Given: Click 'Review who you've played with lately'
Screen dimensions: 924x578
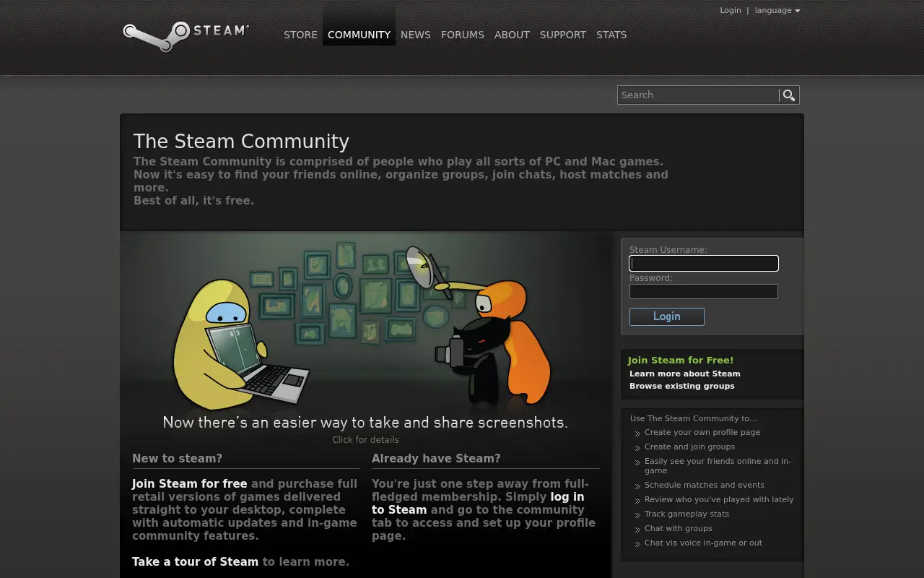Looking at the screenshot, I should coord(719,499).
